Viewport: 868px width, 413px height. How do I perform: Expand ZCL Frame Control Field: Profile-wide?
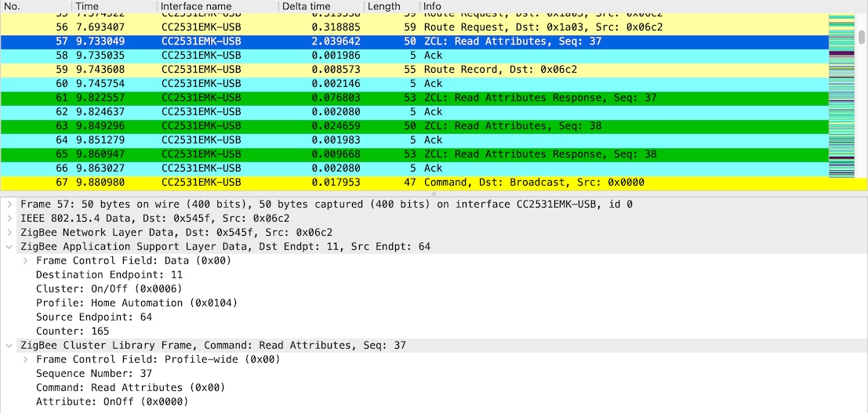26,359
